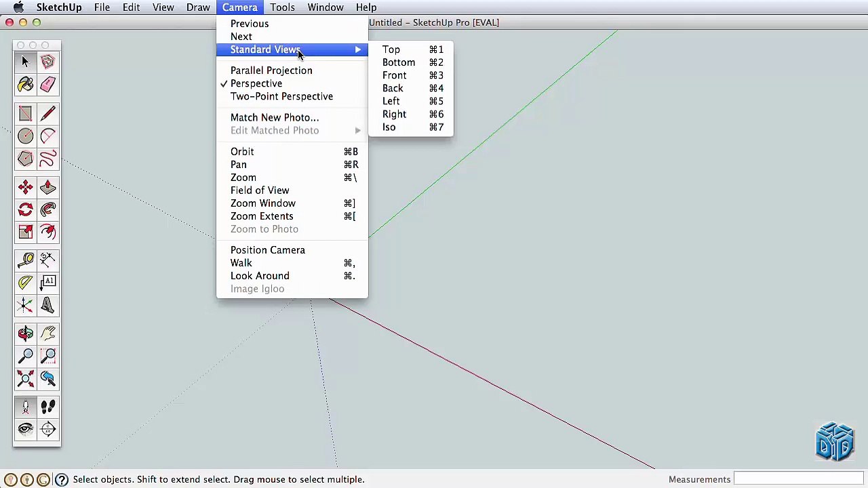Screen dimensions: 868x488
Task: Open the help question-mark status icon
Action: coord(61,480)
